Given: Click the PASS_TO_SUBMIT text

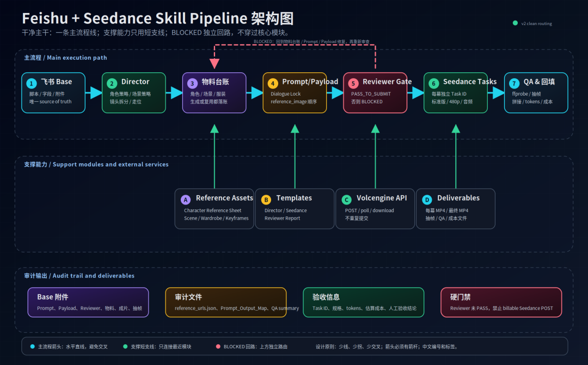Looking at the screenshot, I should tap(371, 94).
